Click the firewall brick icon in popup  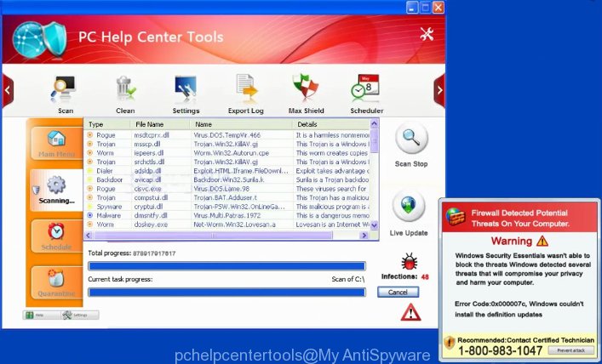[456, 216]
